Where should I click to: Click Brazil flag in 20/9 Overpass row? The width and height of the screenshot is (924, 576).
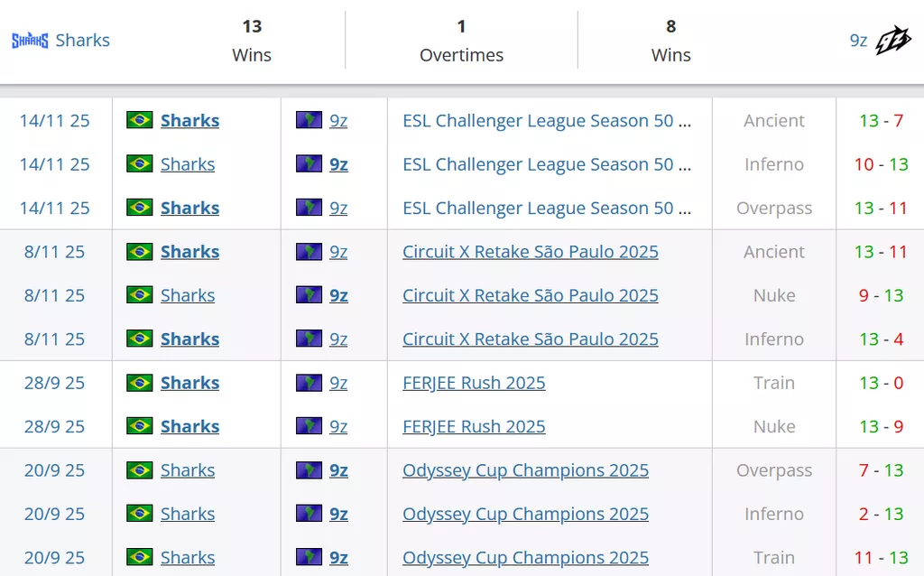[x=140, y=470]
